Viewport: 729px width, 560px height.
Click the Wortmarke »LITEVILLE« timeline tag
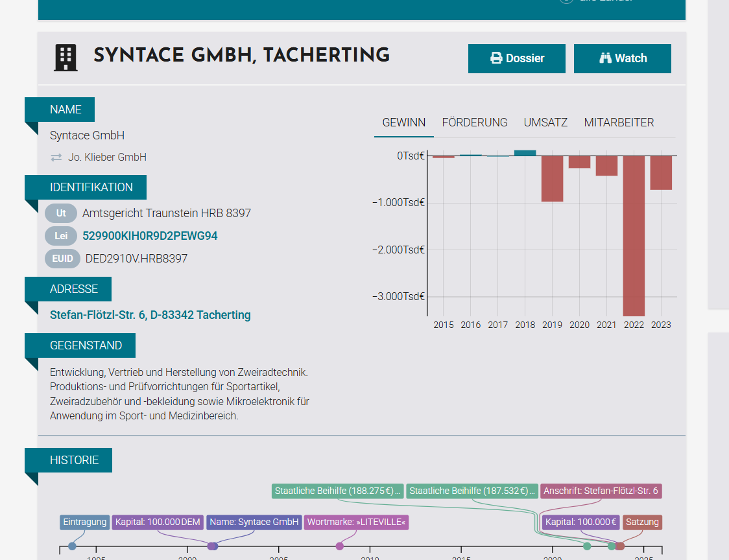357,522
